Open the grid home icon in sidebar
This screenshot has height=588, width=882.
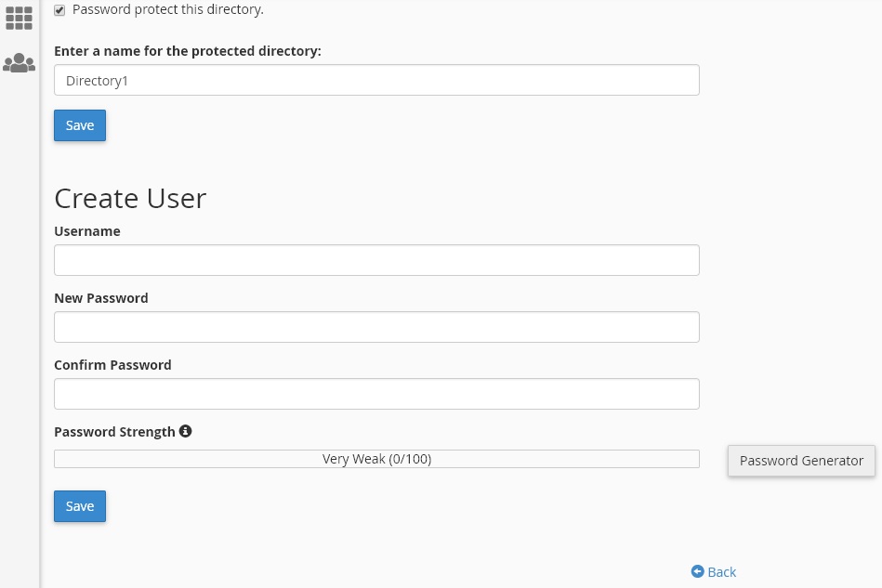[x=19, y=18]
